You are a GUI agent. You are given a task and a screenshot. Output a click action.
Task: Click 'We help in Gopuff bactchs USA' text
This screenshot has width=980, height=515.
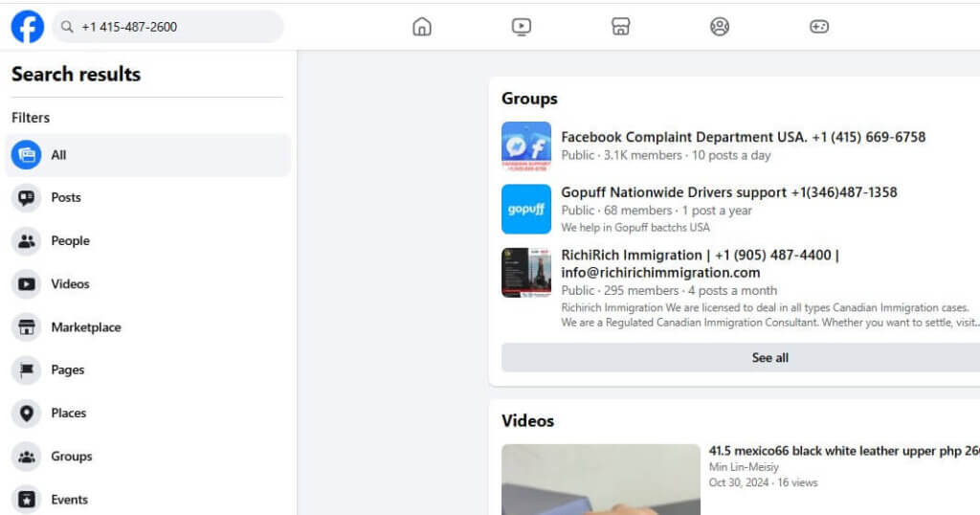click(x=635, y=228)
